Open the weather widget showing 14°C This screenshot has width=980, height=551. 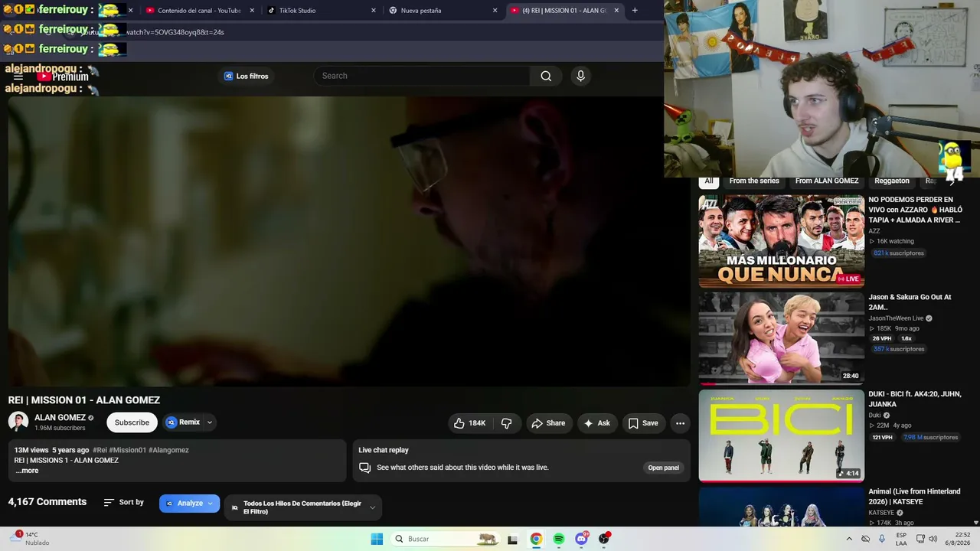pos(31,539)
